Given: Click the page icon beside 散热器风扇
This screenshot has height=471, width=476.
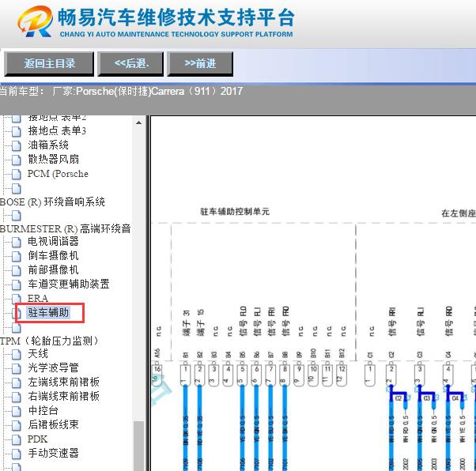Looking at the screenshot, I should click(17, 160).
